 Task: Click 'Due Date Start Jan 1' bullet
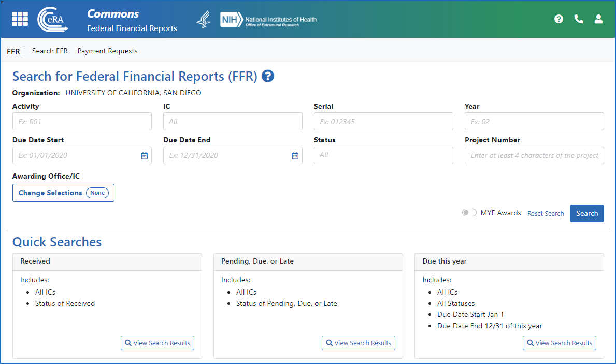pyautogui.click(x=470, y=314)
